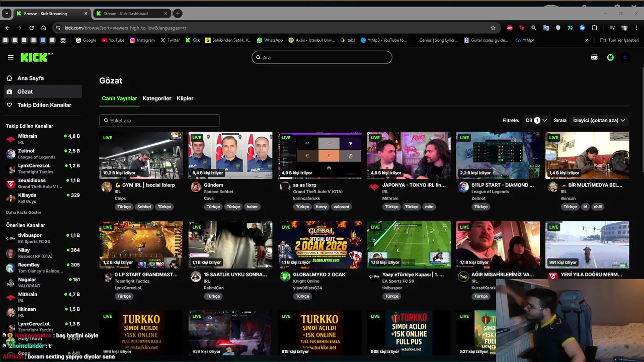Click the Etiket ara tag search box
This screenshot has width=644, height=362.
coord(159,121)
